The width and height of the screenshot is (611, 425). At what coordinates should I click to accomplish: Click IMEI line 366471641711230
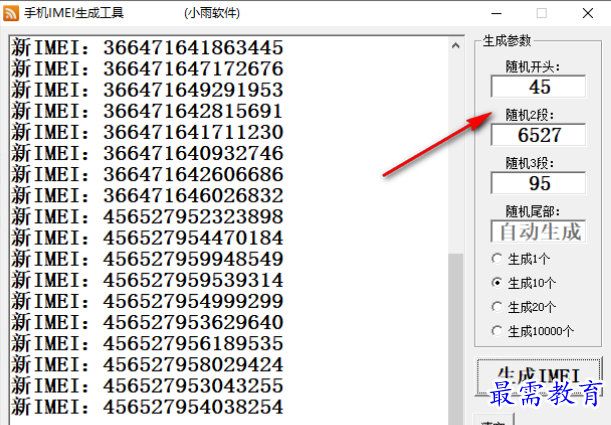147,132
